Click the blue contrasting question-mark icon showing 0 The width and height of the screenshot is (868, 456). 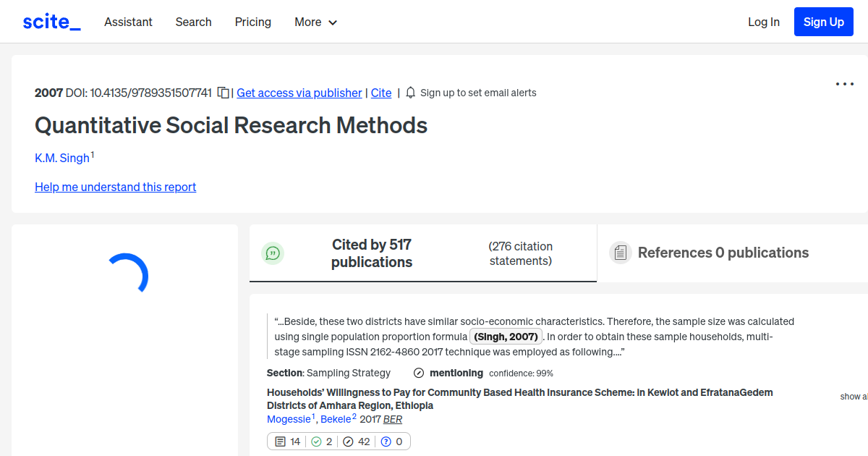386,441
